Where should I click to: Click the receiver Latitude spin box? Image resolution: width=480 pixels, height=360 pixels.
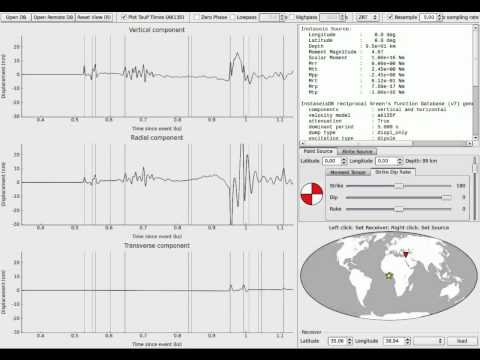(x=340, y=341)
